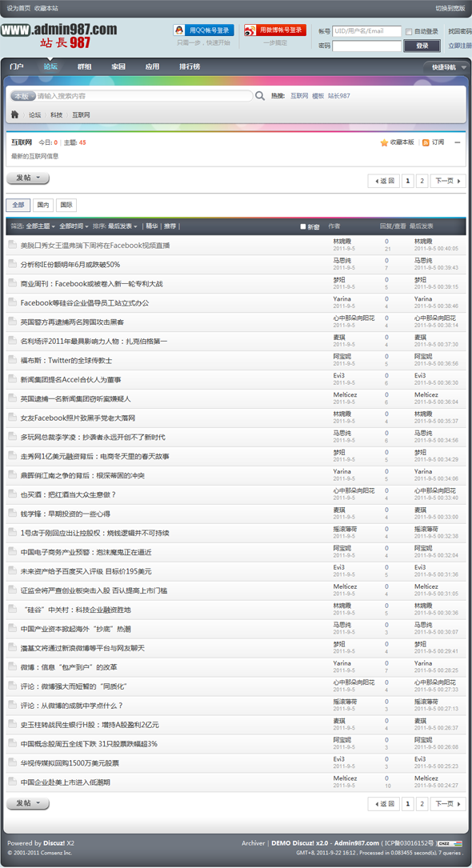Click folder icon beside 潘基文 thread
472x868 pixels.
pos(12,648)
